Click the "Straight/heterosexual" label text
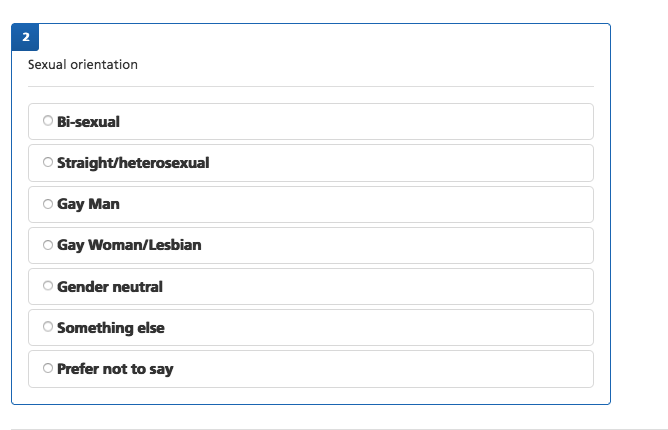The image size is (668, 430). pos(133,163)
